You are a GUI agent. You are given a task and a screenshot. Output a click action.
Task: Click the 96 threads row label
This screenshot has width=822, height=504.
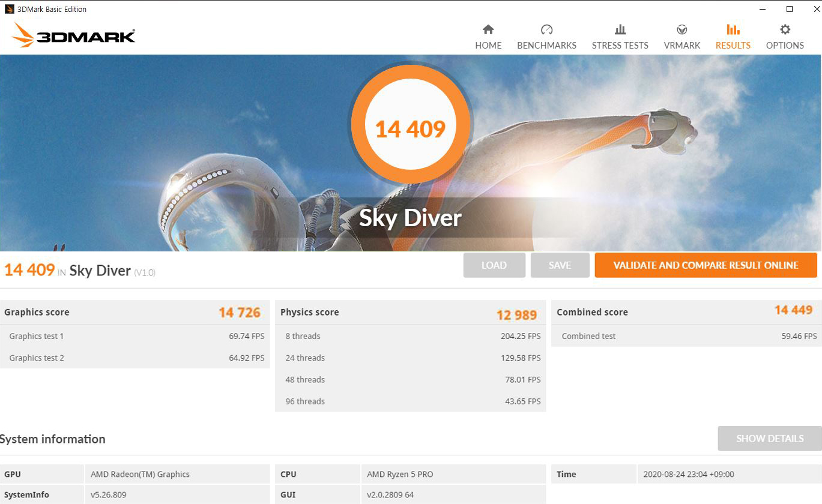pos(305,401)
